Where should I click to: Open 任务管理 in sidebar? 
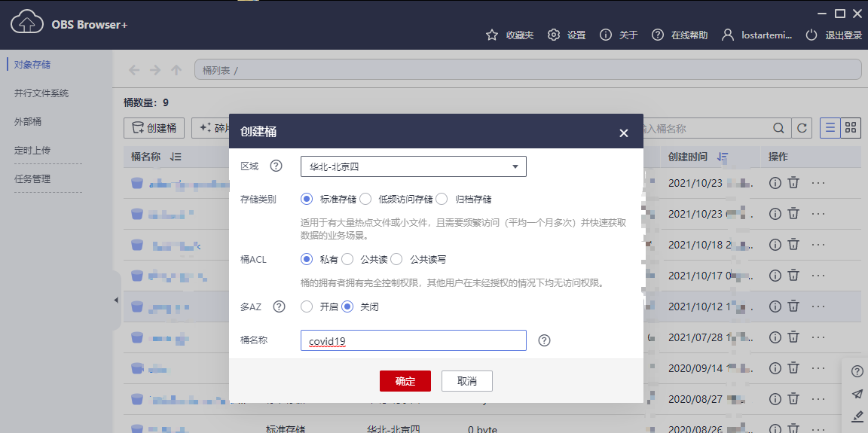tap(32, 179)
